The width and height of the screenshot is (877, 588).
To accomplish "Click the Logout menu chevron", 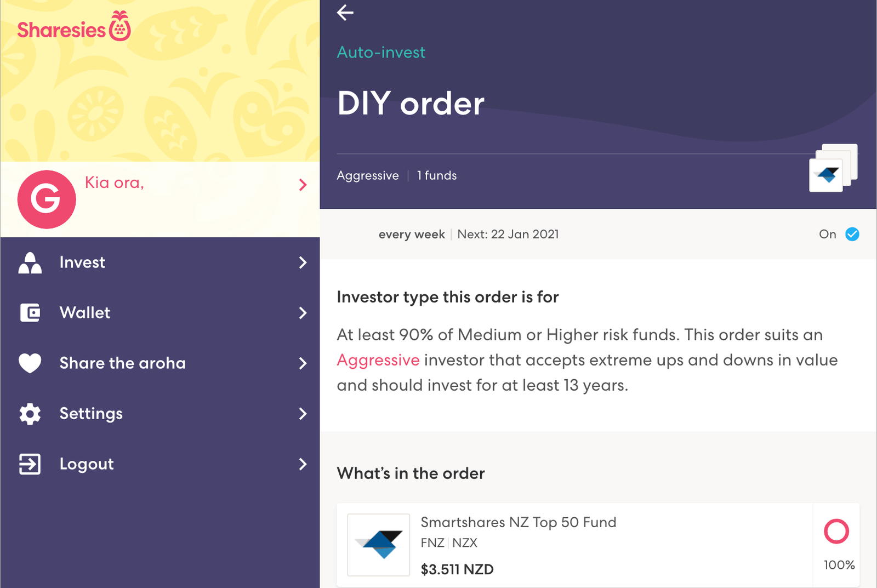I will 303,464.
